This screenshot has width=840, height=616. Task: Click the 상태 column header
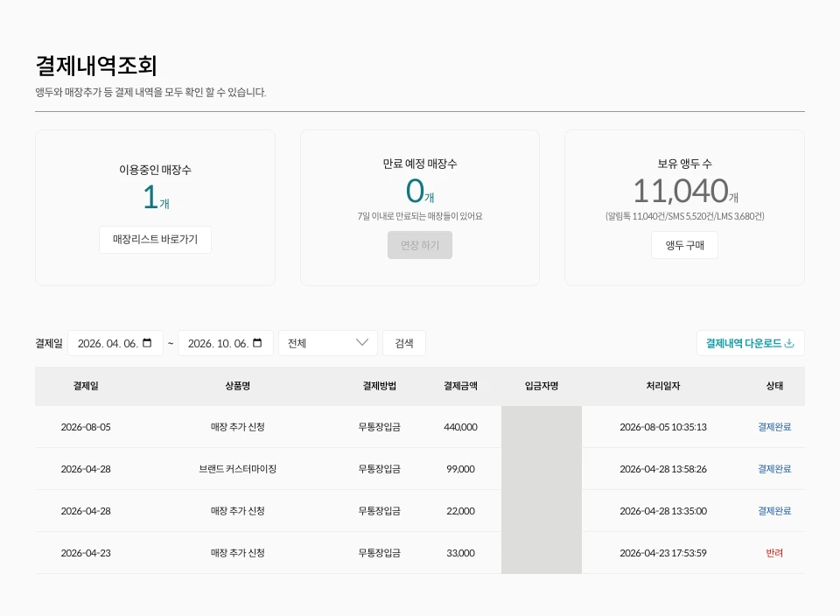coord(774,386)
